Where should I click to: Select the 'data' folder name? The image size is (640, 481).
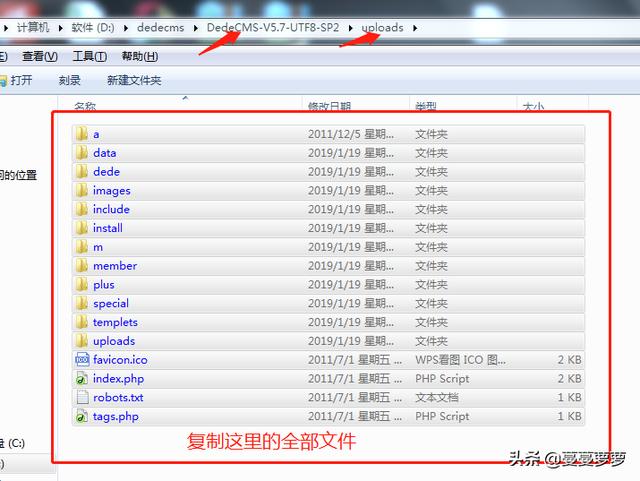[104, 153]
